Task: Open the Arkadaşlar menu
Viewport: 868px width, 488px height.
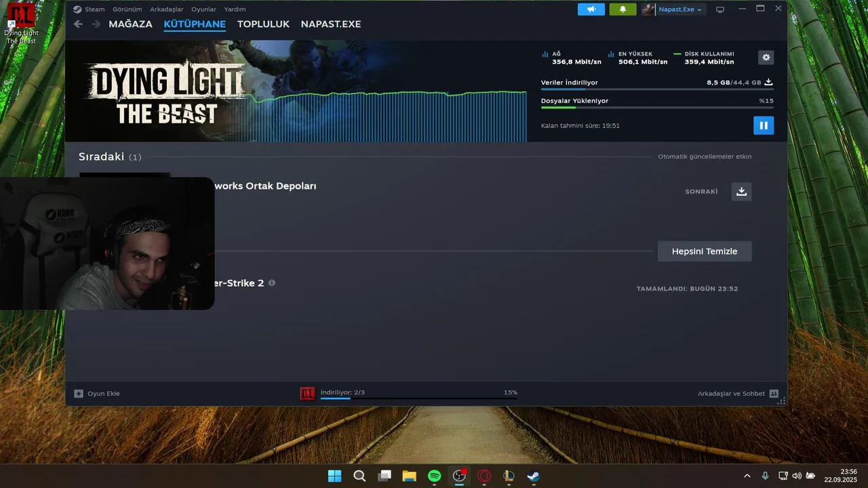Action: (x=167, y=9)
